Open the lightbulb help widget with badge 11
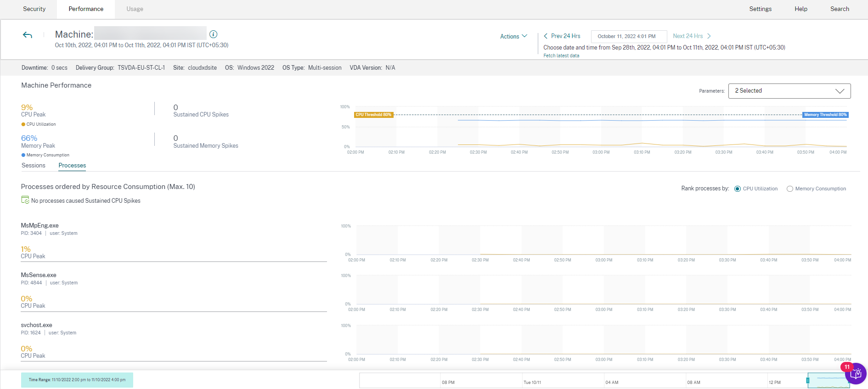The width and height of the screenshot is (868, 389). [855, 374]
